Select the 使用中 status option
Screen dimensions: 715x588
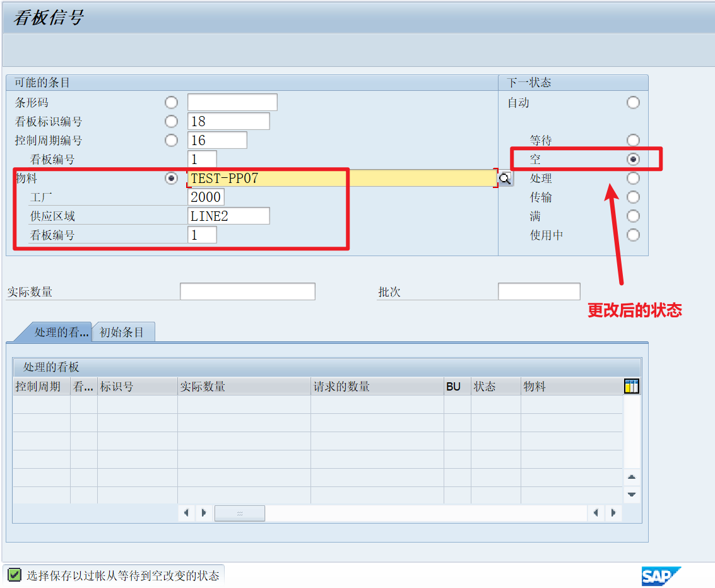[633, 235]
